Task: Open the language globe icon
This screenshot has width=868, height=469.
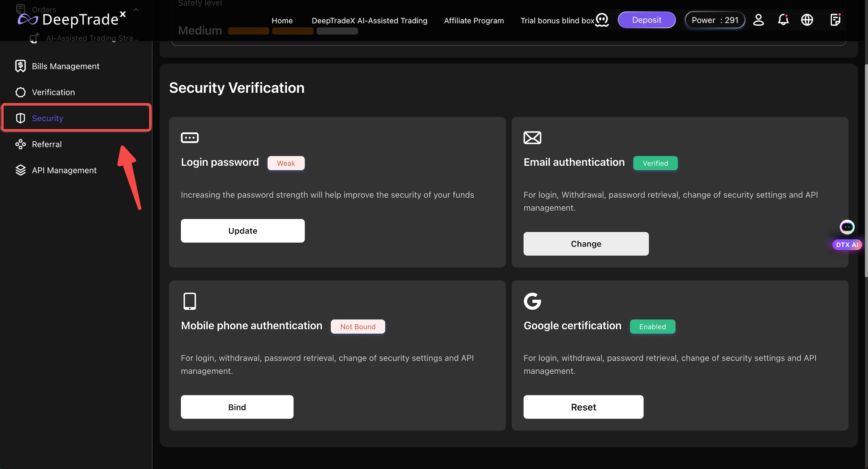Action: pos(807,20)
